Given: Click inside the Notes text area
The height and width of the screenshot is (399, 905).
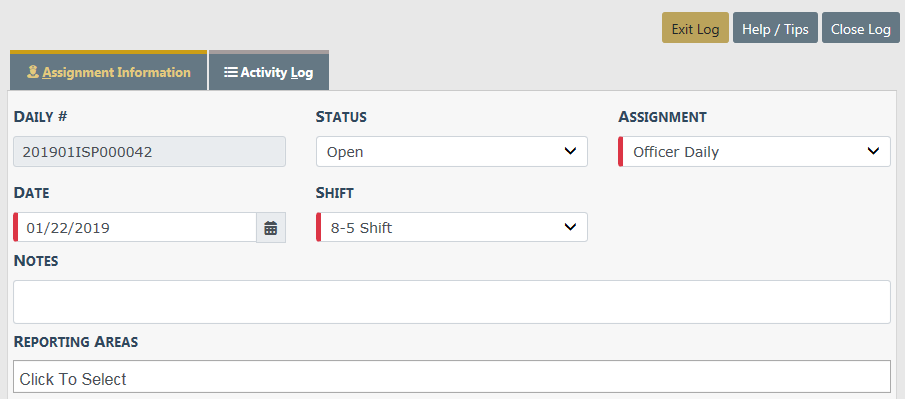Looking at the screenshot, I should tap(452, 302).
